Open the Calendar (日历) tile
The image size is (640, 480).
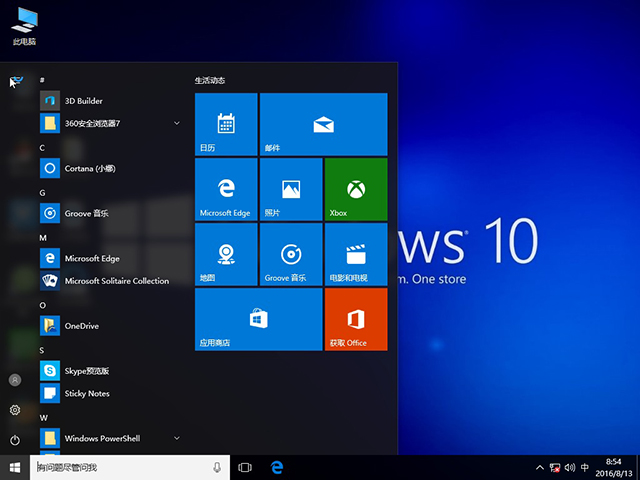(x=226, y=124)
